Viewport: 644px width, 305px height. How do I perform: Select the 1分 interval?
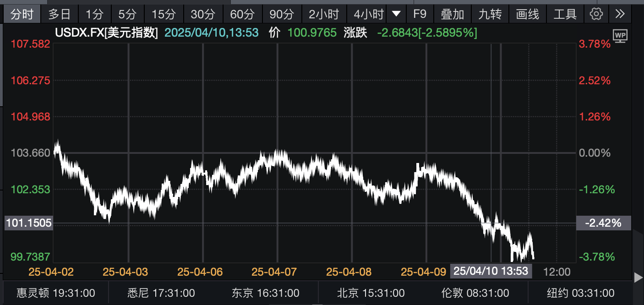click(x=94, y=14)
